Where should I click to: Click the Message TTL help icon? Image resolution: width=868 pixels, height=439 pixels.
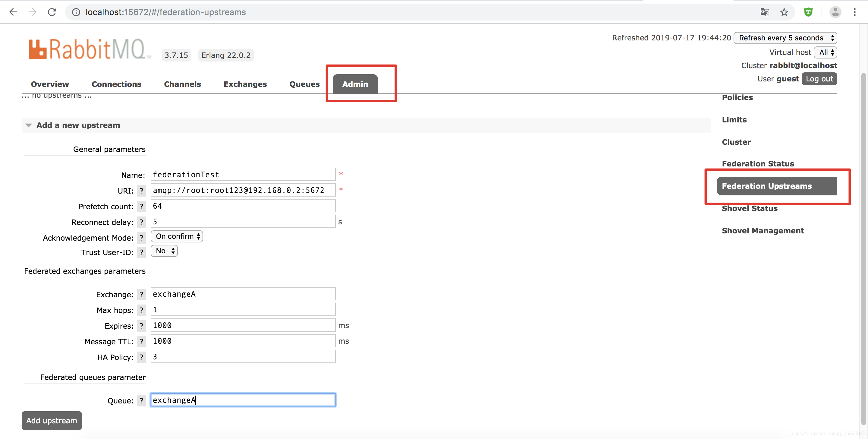[x=141, y=342]
